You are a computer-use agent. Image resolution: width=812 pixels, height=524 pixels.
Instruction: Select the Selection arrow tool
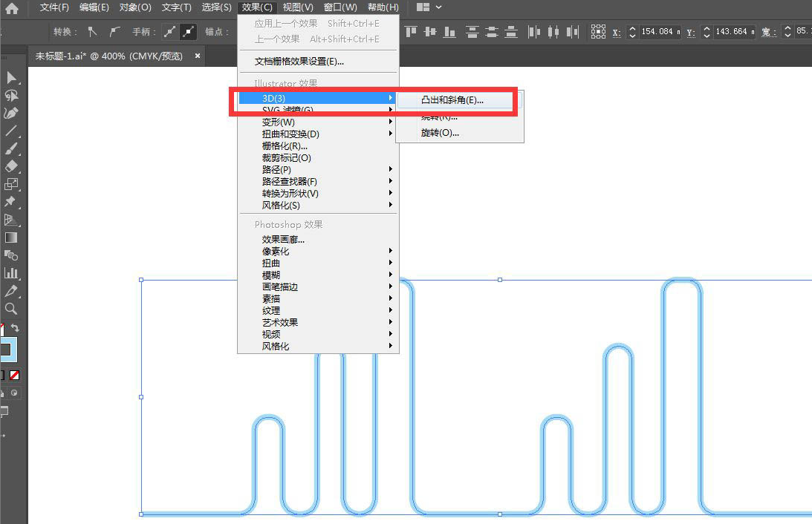click(x=11, y=78)
